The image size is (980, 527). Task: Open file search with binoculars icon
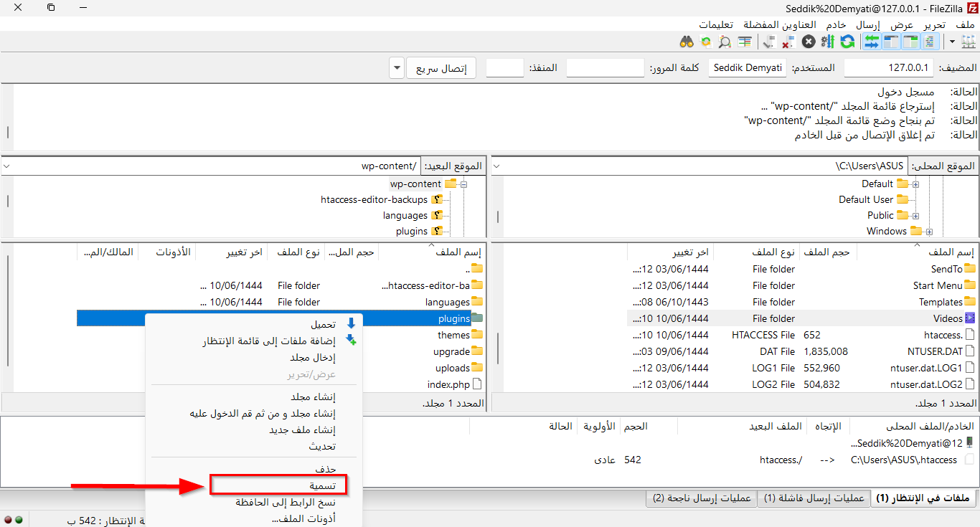click(x=687, y=42)
